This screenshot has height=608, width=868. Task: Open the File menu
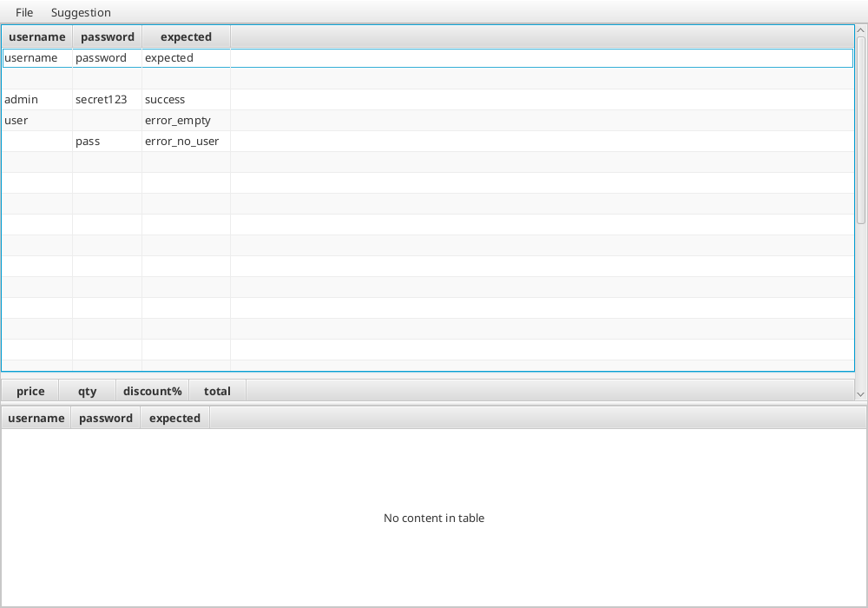coord(23,12)
